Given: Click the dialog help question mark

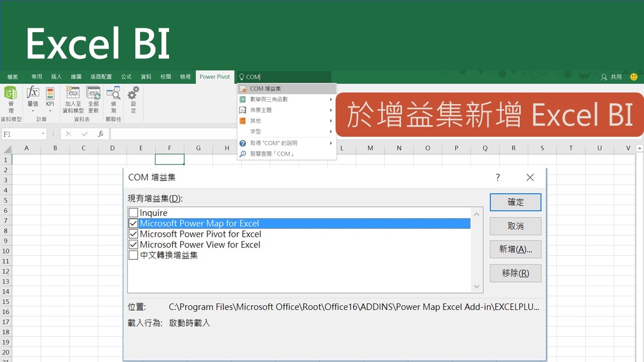Looking at the screenshot, I should point(498,177).
